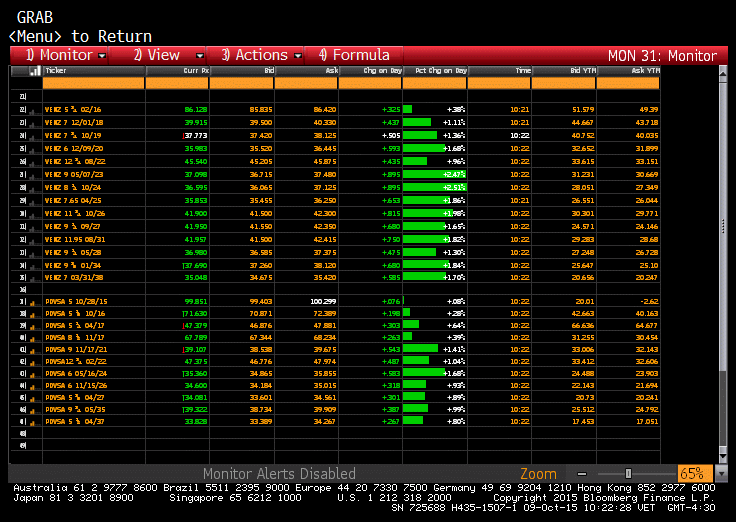Click the Curr Px column header
The image size is (736, 522).
point(177,71)
